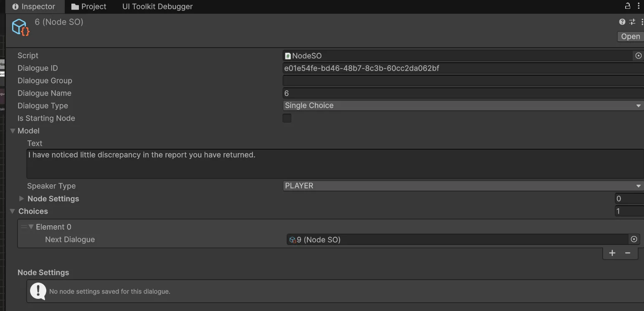The height and width of the screenshot is (311, 644).
Task: Collapse the Model foldout
Action: click(x=13, y=130)
